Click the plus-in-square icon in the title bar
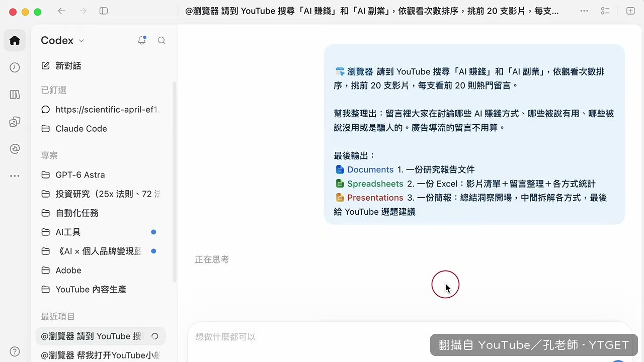 tap(630, 11)
